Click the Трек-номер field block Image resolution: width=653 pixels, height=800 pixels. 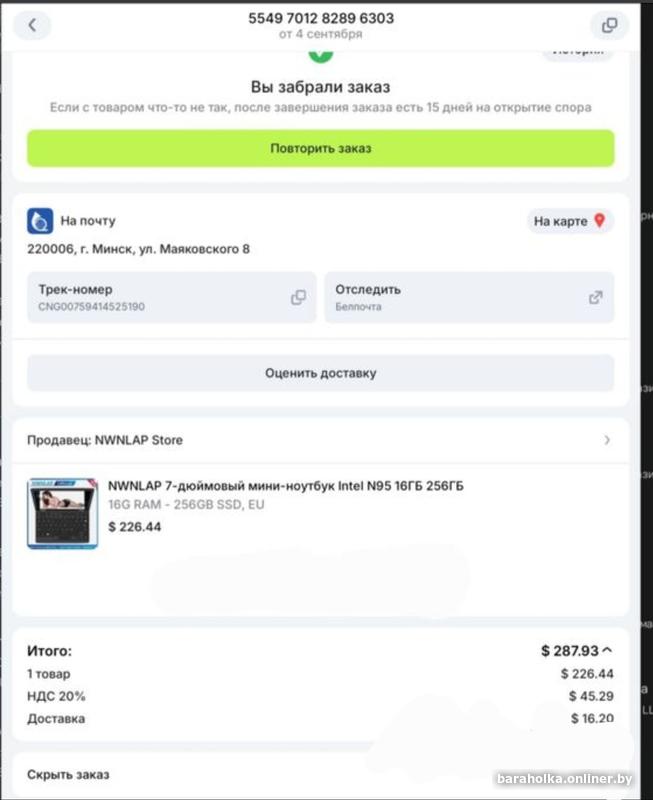coord(171,297)
